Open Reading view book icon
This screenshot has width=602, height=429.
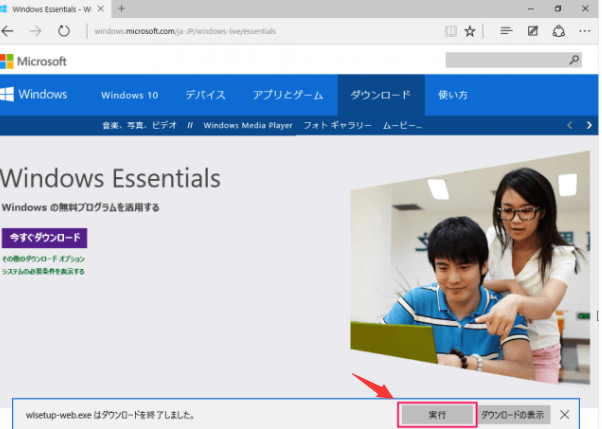pyautogui.click(x=451, y=31)
